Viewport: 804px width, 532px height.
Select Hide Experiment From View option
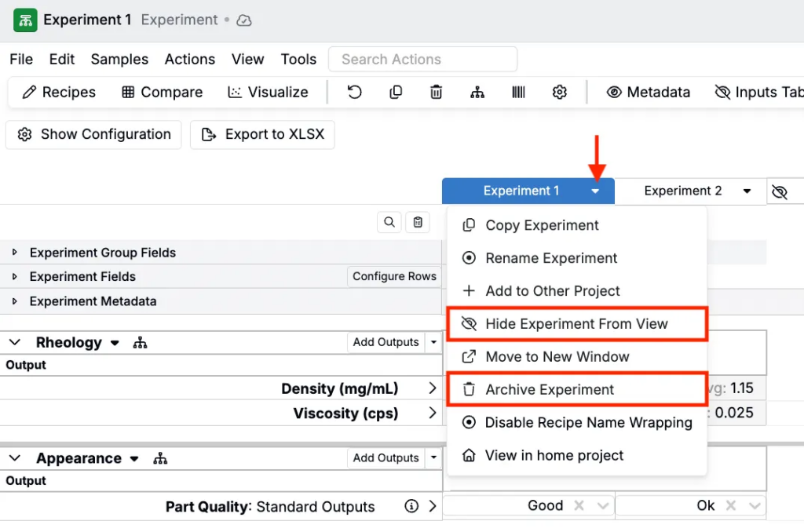point(576,324)
